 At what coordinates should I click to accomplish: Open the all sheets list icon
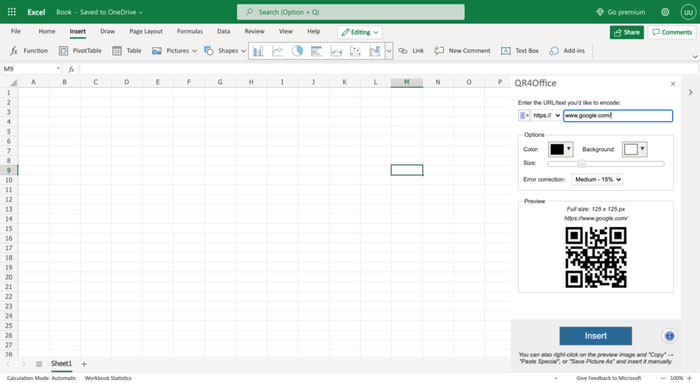point(39,364)
